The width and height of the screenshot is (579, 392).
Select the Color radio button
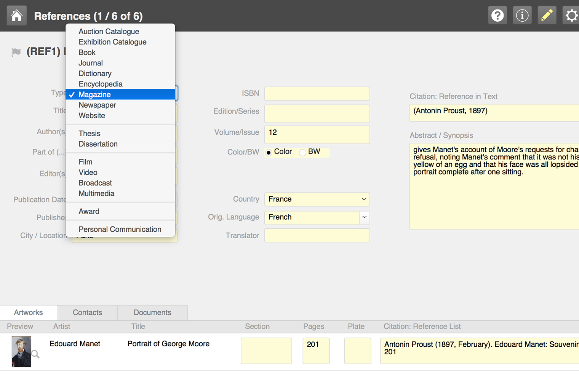click(269, 152)
